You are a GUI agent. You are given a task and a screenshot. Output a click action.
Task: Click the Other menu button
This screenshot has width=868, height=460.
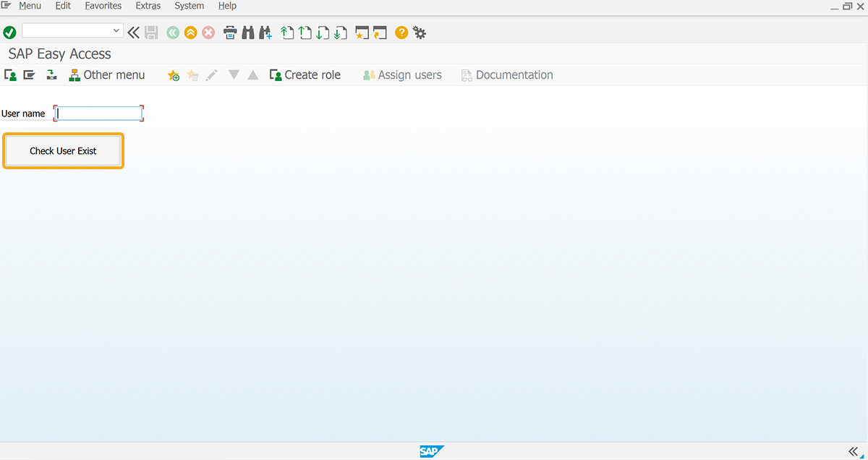coord(107,74)
